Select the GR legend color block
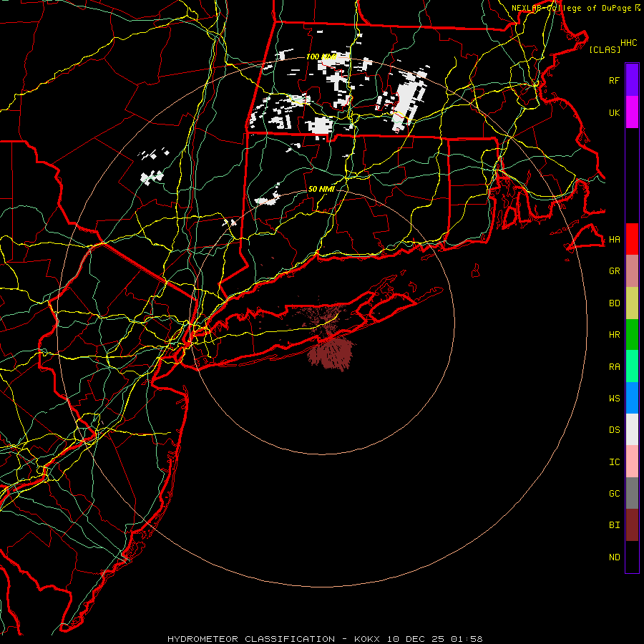The image size is (644, 644). click(632, 270)
